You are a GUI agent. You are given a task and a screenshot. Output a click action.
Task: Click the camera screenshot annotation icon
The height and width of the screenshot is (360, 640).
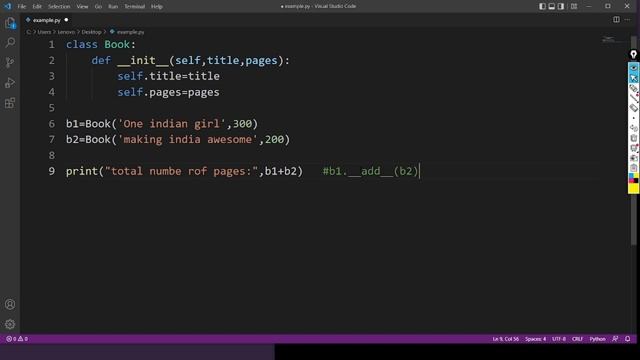point(633,158)
